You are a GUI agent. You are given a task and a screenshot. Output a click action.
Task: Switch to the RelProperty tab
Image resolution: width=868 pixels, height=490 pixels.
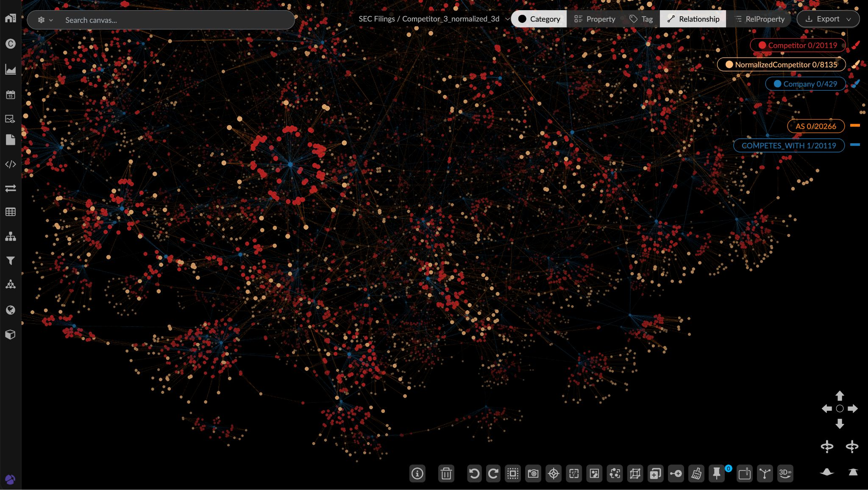tap(759, 19)
